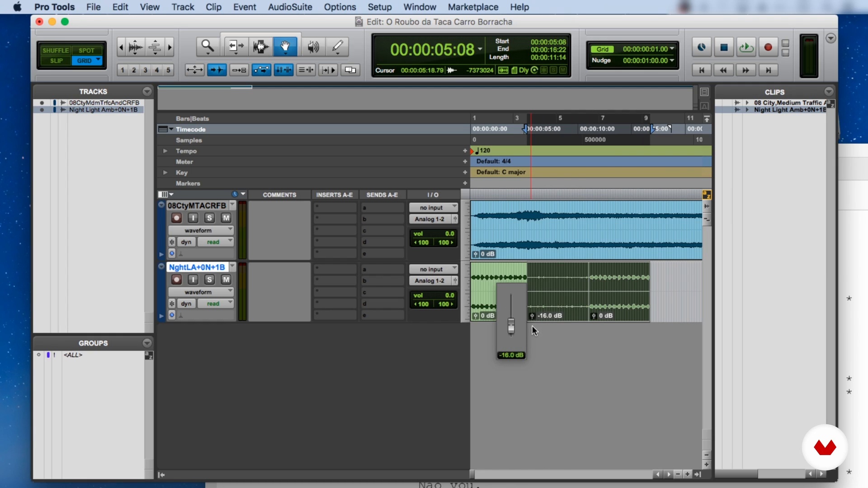Screen dimensions: 868x488
Task: Enable Spot edit mode
Action: pos(87,50)
